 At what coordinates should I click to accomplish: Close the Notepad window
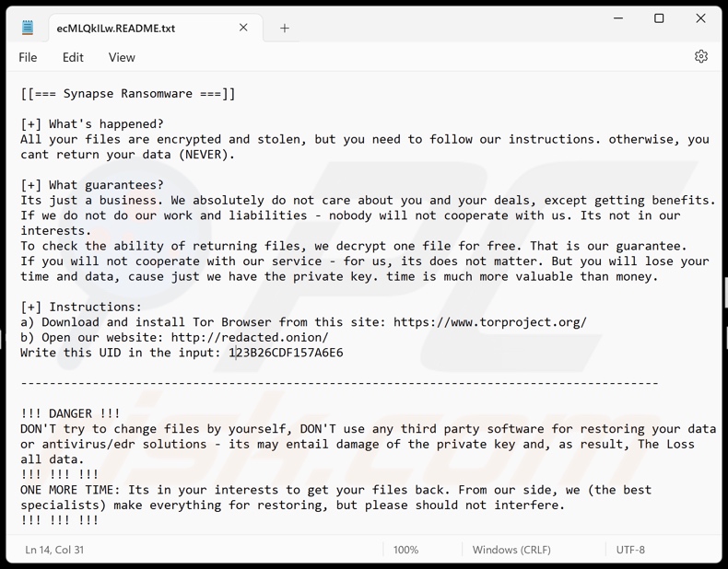click(x=700, y=18)
